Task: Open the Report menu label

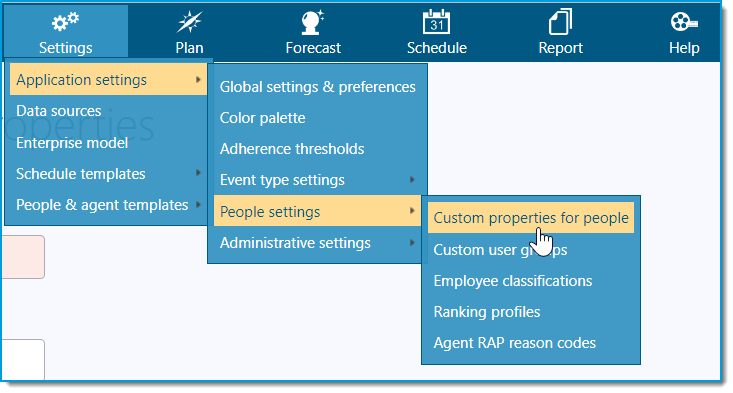Action: [x=560, y=48]
